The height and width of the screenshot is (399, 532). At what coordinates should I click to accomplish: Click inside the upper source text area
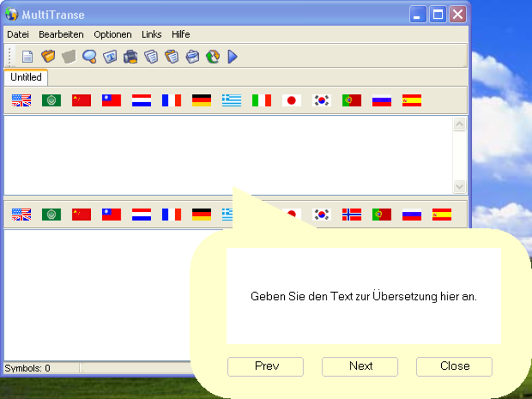click(228, 155)
